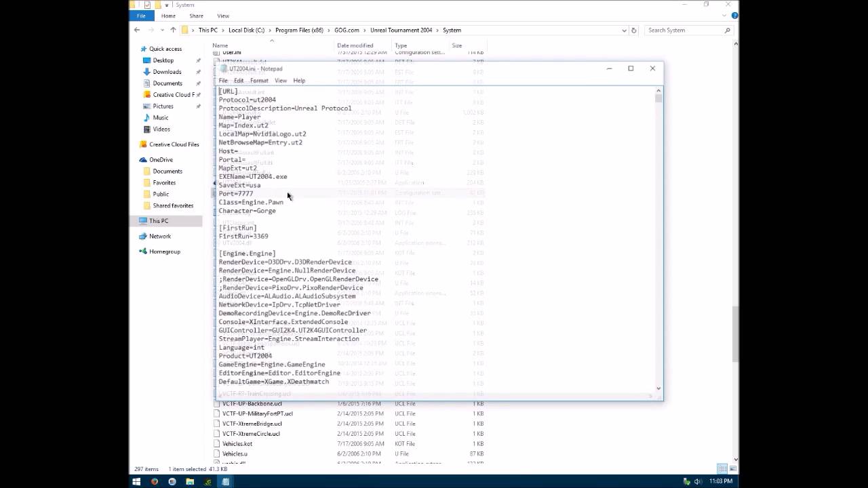Open the NVIDIA app on the taskbar
This screenshot has width=868, height=488.
tap(208, 481)
